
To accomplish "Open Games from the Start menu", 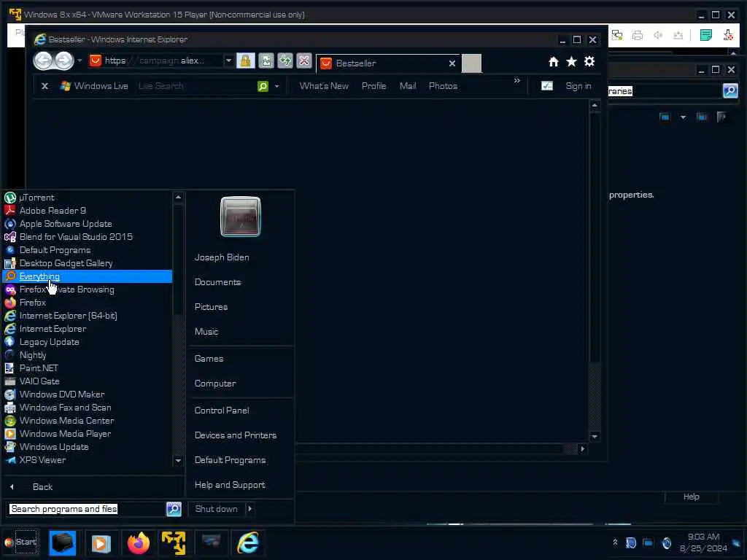I will coord(209,359).
